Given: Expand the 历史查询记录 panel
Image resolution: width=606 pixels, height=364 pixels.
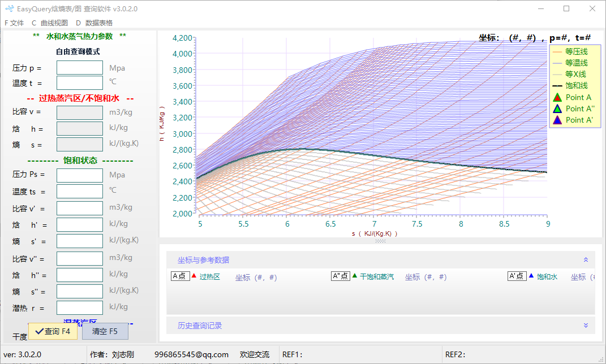Looking at the screenshot, I should [586, 326].
